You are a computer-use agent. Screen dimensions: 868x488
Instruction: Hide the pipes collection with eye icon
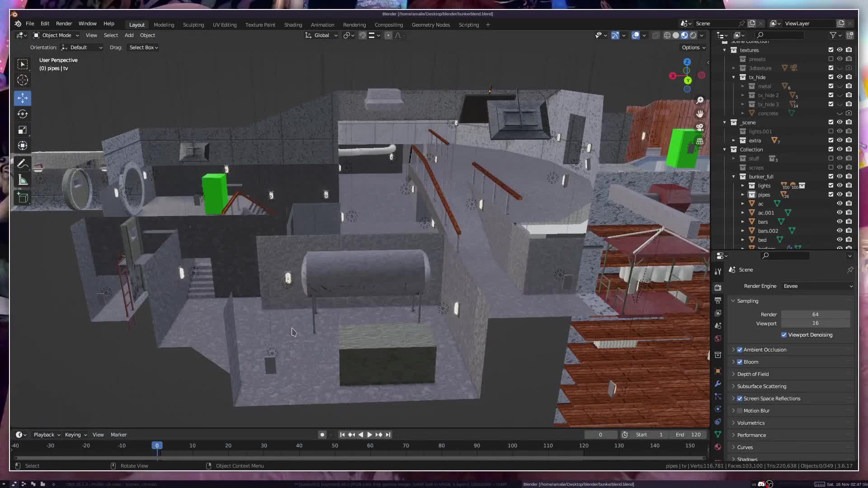[840, 195]
